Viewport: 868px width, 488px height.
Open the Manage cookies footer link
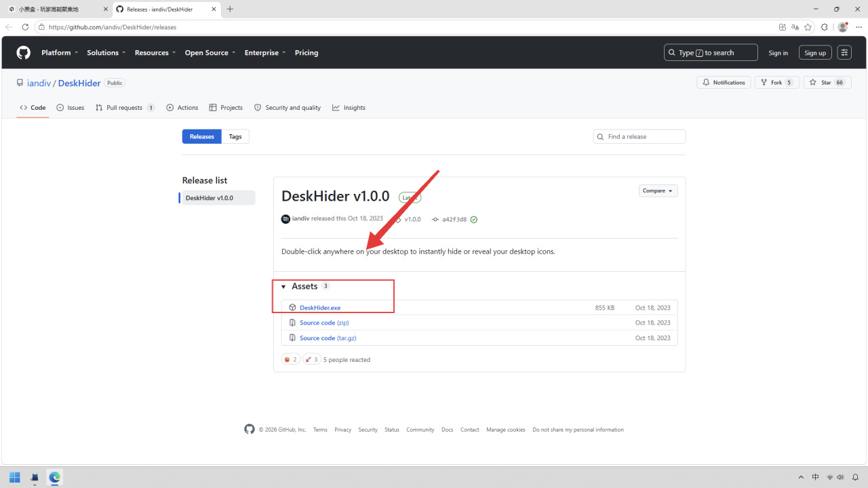pos(506,430)
